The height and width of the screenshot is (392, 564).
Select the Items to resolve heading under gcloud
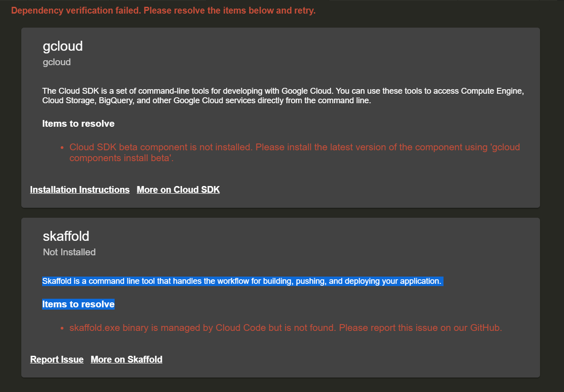pyautogui.click(x=78, y=123)
